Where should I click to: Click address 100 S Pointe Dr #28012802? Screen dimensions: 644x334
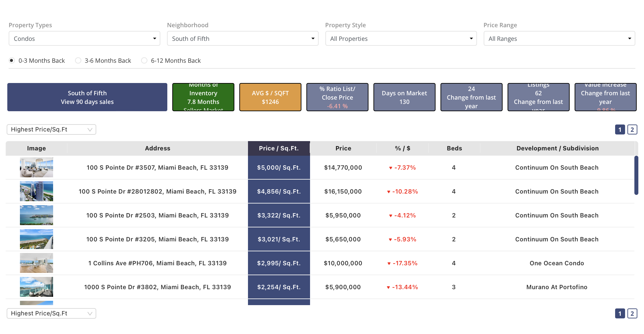click(x=158, y=192)
